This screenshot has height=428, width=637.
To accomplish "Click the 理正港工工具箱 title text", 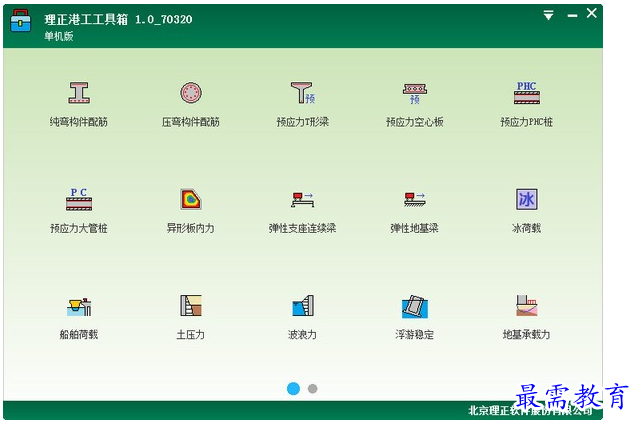I will coord(86,19).
